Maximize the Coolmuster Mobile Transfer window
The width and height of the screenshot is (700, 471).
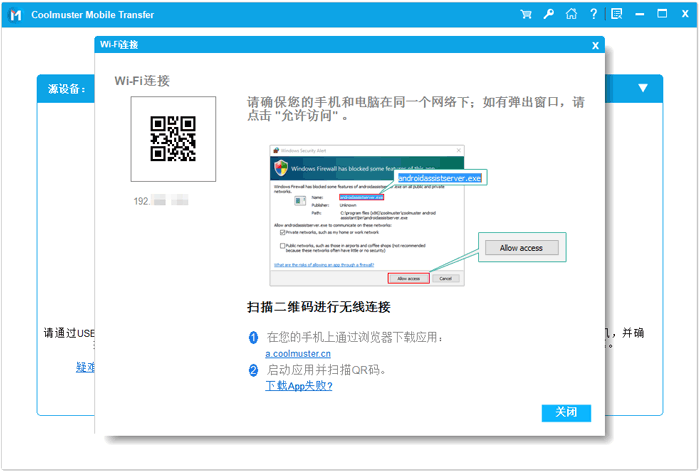(x=662, y=14)
